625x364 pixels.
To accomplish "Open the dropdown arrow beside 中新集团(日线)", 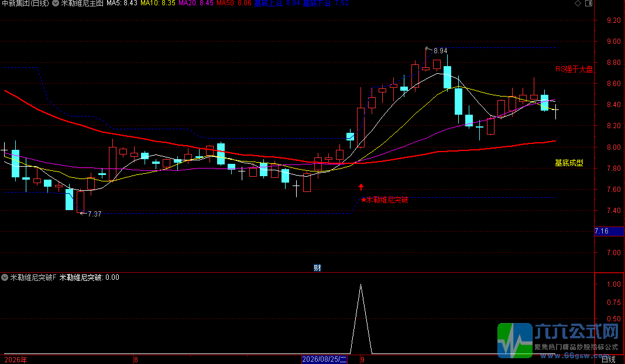I will [x=56, y=3].
